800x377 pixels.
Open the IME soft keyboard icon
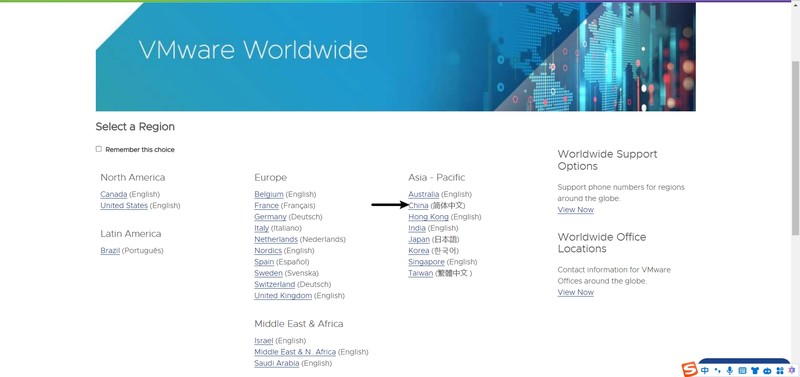tap(742, 370)
